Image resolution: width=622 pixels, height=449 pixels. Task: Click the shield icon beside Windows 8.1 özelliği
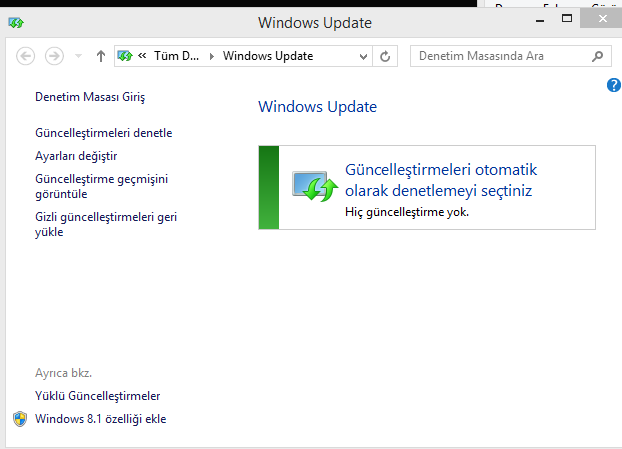pos(20,419)
